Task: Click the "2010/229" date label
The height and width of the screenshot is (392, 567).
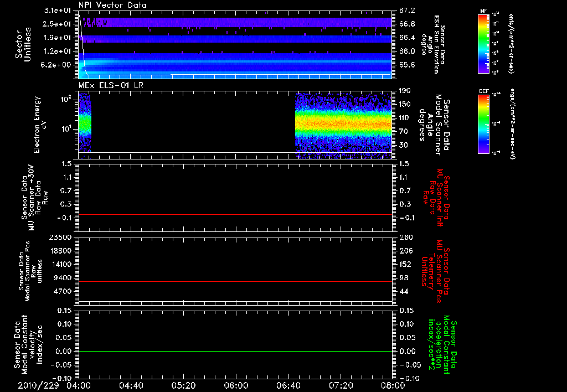Action: [38, 386]
